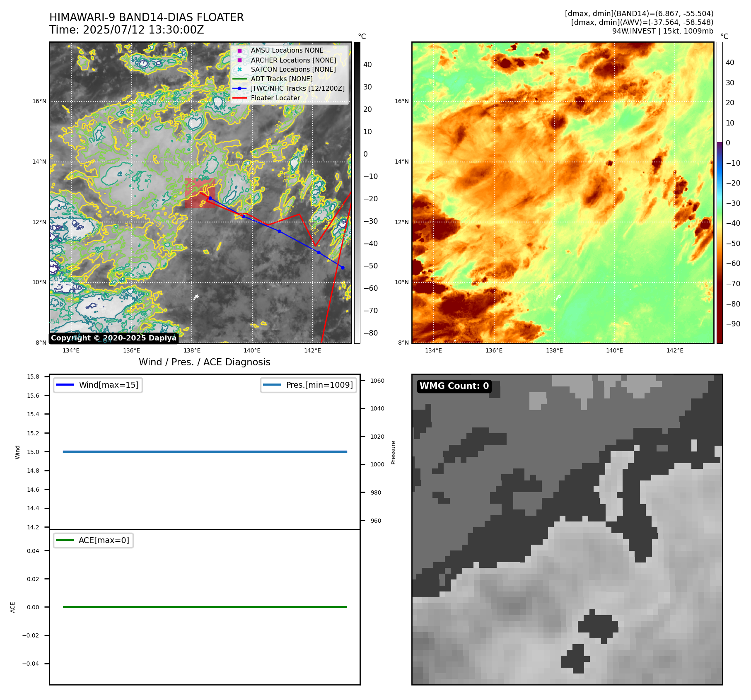Click the '94W.INVEST | 15kt, 1009mb' label
The image size is (751, 700).
[663, 31]
